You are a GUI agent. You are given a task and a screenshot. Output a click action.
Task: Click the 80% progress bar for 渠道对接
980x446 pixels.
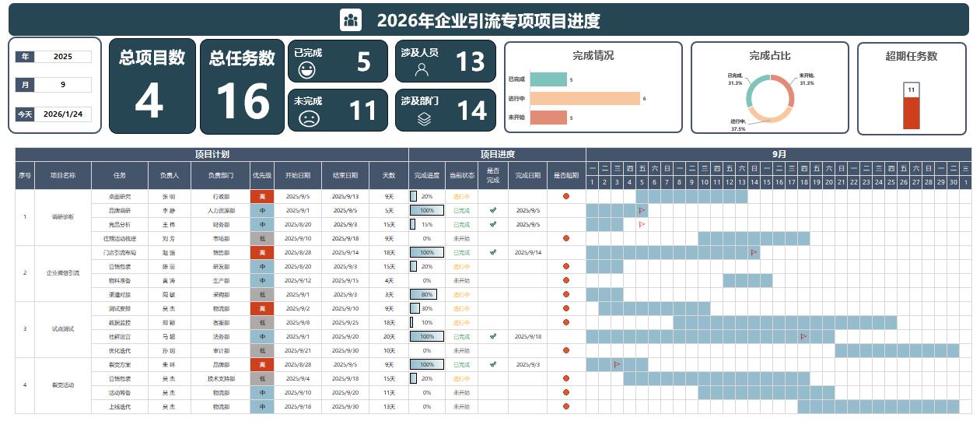[424, 295]
